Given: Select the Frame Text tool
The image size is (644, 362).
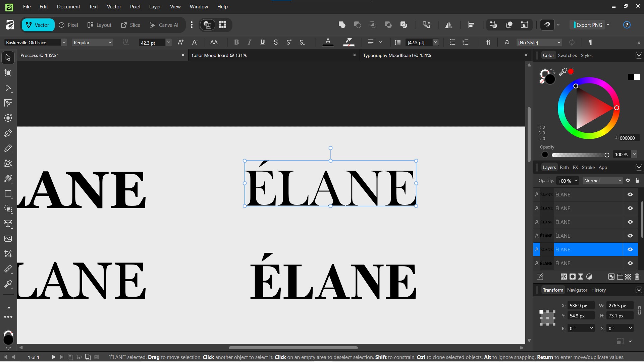Looking at the screenshot, I should pyautogui.click(x=8, y=224).
